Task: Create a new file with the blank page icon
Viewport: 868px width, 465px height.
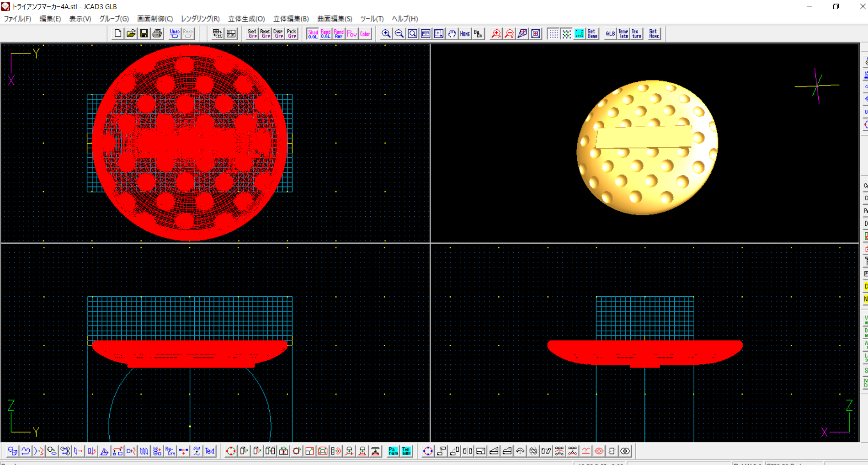Action: pos(117,33)
